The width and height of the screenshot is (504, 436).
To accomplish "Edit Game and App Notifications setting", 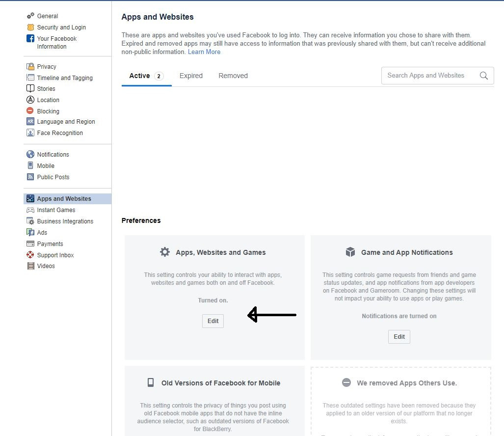I will click(399, 337).
